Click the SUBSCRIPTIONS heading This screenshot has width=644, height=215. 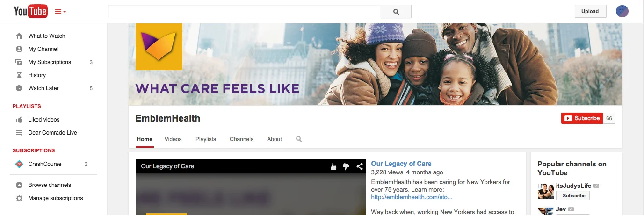pos(34,150)
